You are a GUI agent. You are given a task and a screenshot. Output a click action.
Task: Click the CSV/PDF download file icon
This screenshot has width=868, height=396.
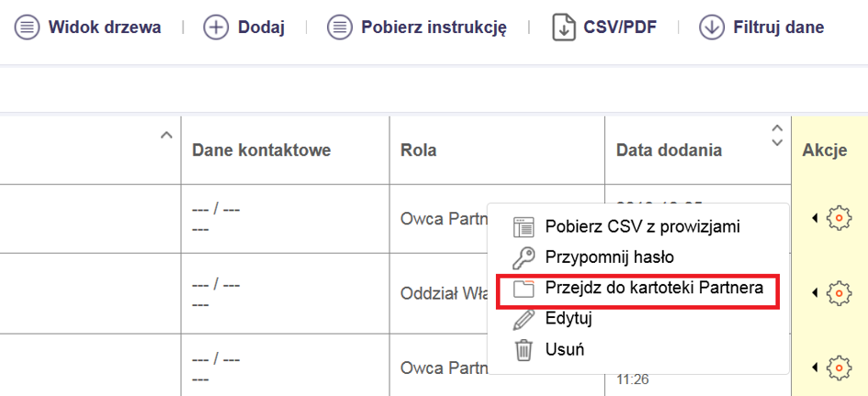pyautogui.click(x=563, y=28)
